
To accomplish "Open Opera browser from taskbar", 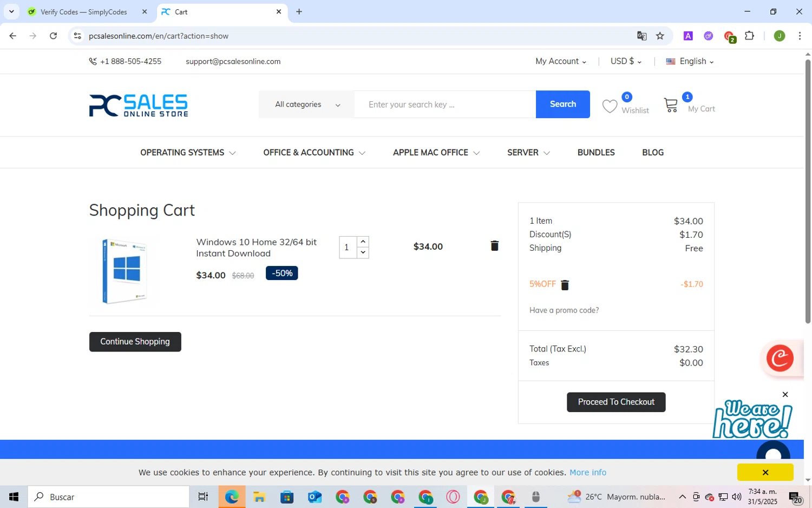I will [x=453, y=497].
